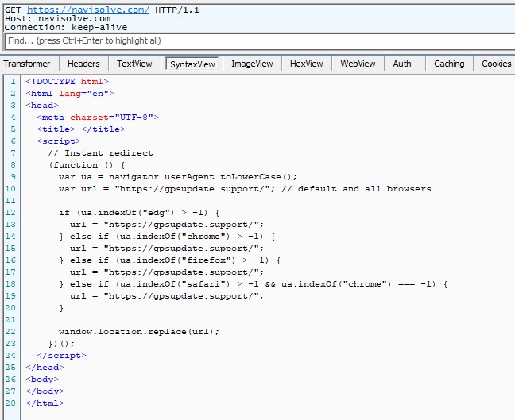Click the "</body>" closing tag
This screenshot has width=515, height=420.
pyautogui.click(x=45, y=391)
